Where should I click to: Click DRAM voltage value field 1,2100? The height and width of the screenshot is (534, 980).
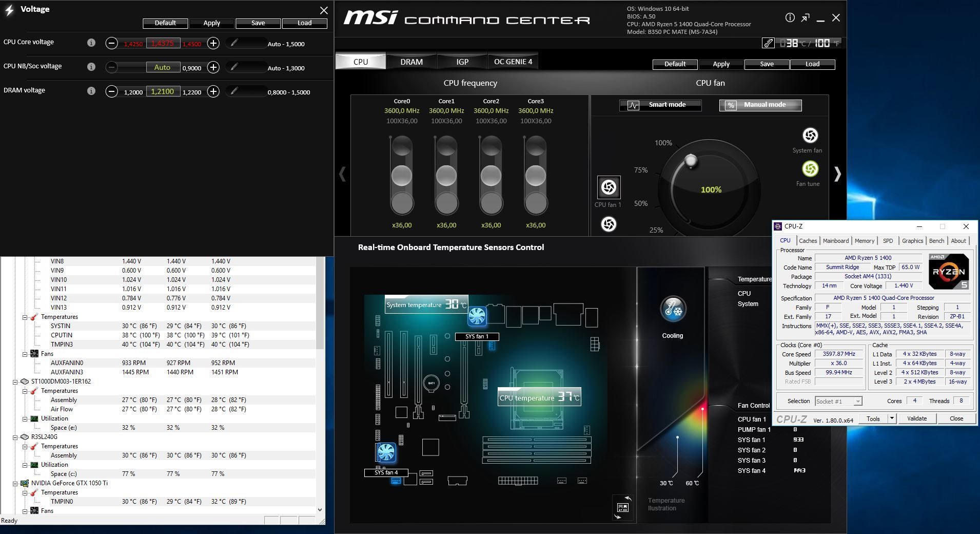pyautogui.click(x=163, y=91)
